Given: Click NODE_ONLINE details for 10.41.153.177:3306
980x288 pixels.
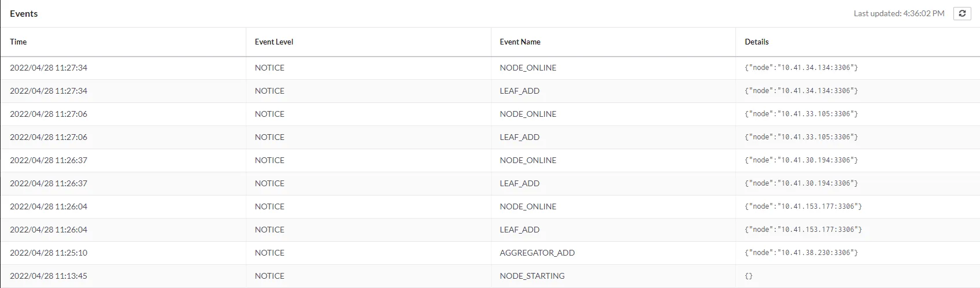Looking at the screenshot, I should click(803, 206).
